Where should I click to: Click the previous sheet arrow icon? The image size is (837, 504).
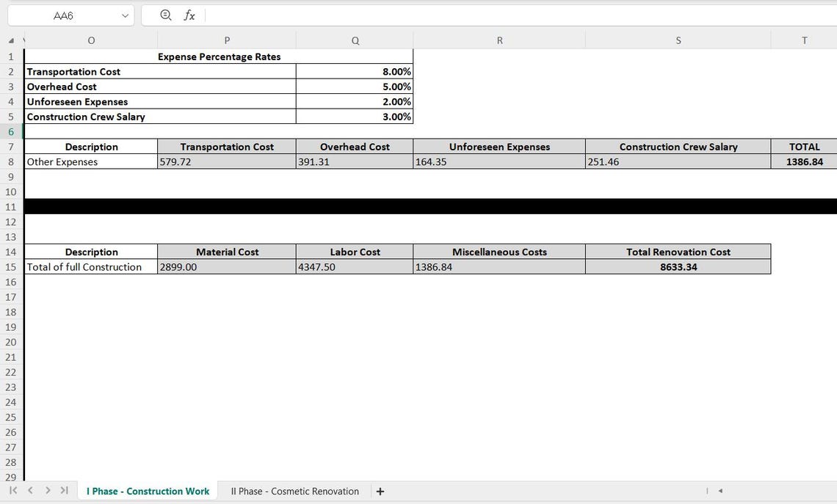tap(29, 491)
